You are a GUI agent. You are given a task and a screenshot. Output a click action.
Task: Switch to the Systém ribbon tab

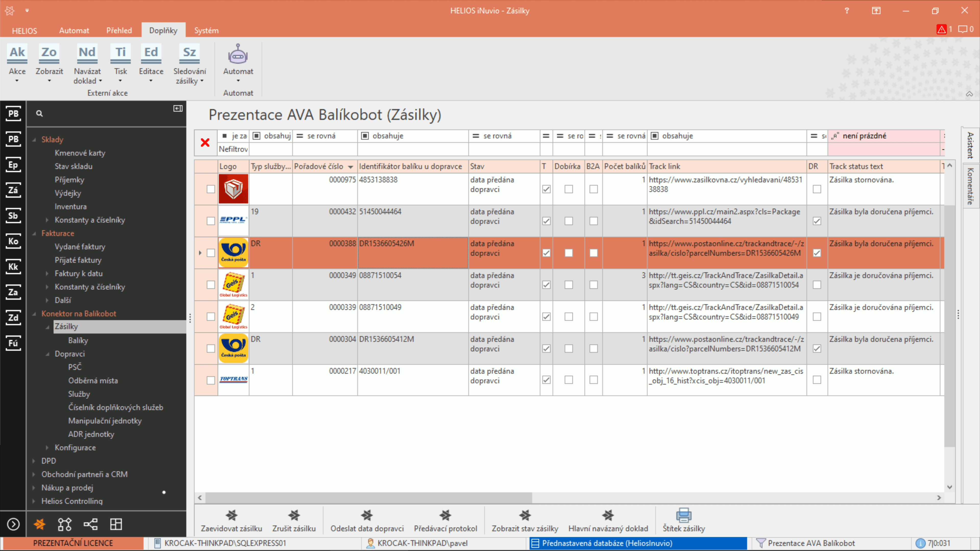(206, 30)
